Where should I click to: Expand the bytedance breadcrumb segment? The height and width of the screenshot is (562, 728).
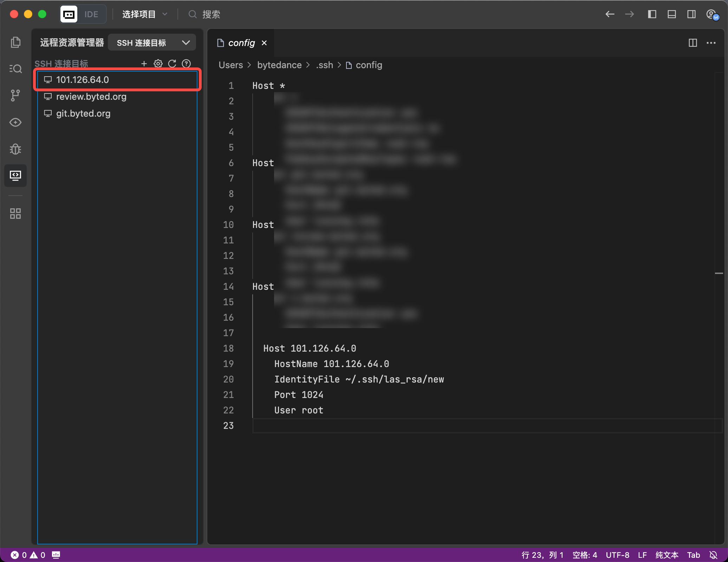click(x=279, y=65)
